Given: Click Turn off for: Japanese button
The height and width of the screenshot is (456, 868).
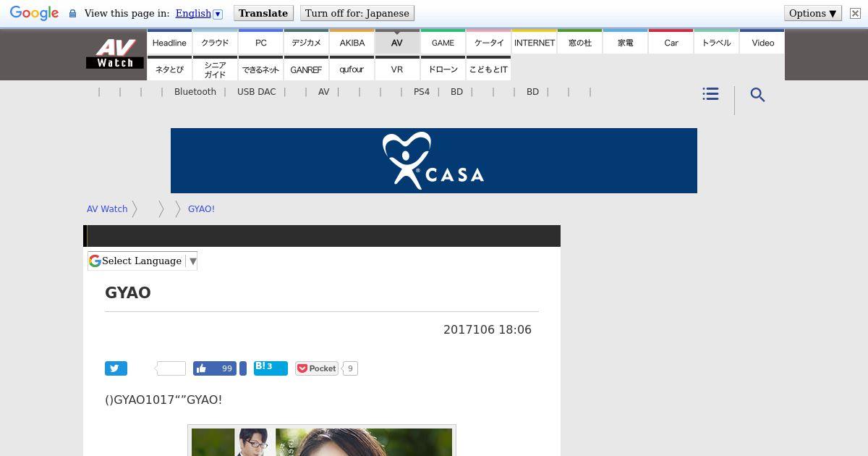Looking at the screenshot, I should 357,13.
